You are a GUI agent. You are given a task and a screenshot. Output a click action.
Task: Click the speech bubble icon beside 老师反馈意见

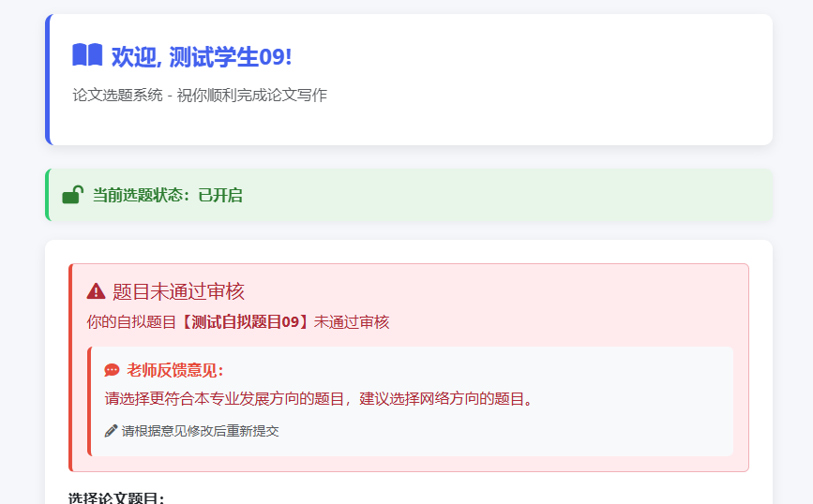tap(112, 370)
